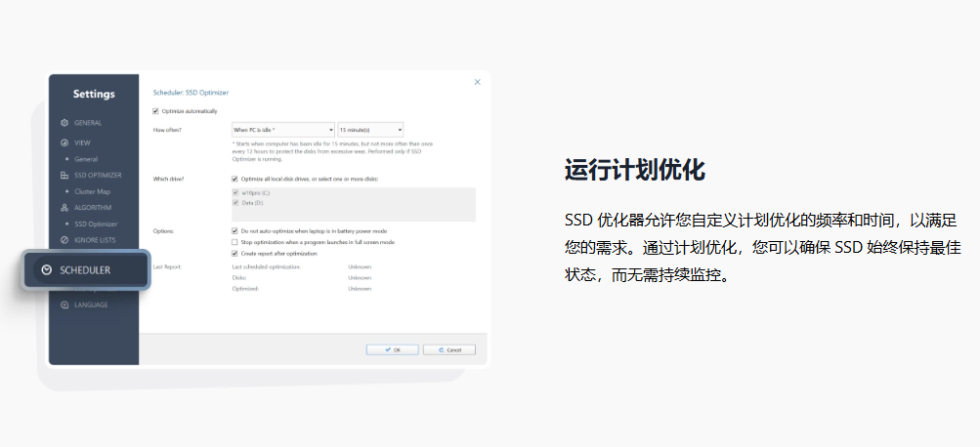This screenshot has width=980, height=447.
Task: Click the OK button
Action: [393, 350]
